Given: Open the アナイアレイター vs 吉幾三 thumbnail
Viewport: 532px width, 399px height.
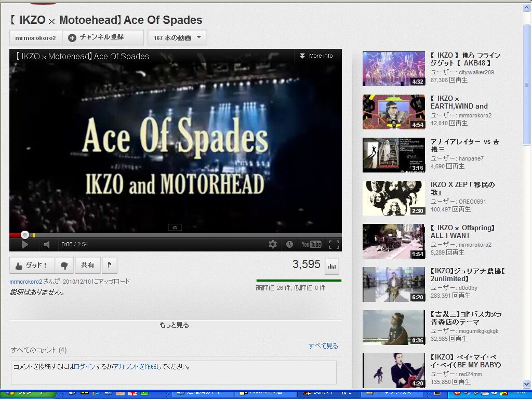Looking at the screenshot, I should [x=394, y=155].
